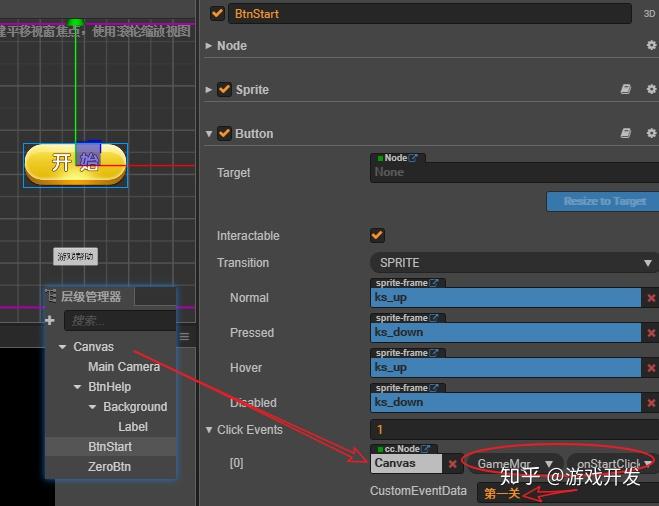Click the Hover ks_up sprite field

coord(506,367)
